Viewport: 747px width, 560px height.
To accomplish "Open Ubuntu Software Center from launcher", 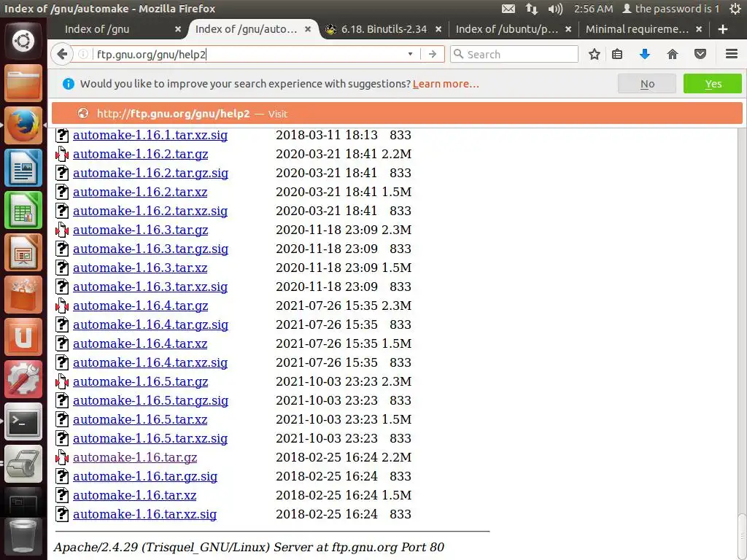I will pyautogui.click(x=23, y=295).
